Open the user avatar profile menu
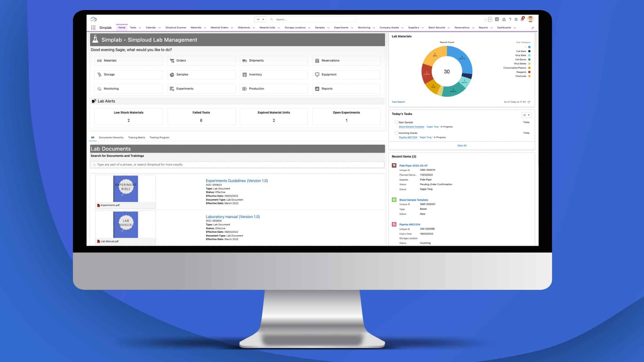The height and width of the screenshot is (362, 644). click(x=530, y=19)
